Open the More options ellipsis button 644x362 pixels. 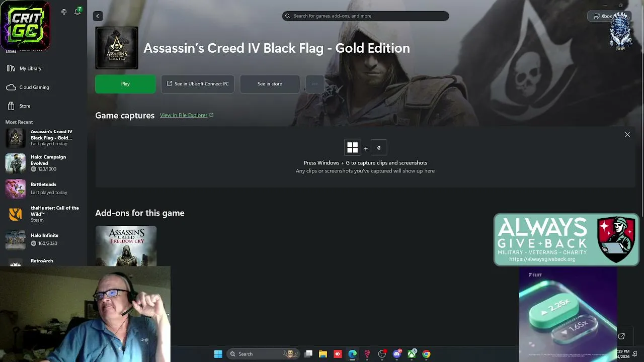(x=315, y=84)
